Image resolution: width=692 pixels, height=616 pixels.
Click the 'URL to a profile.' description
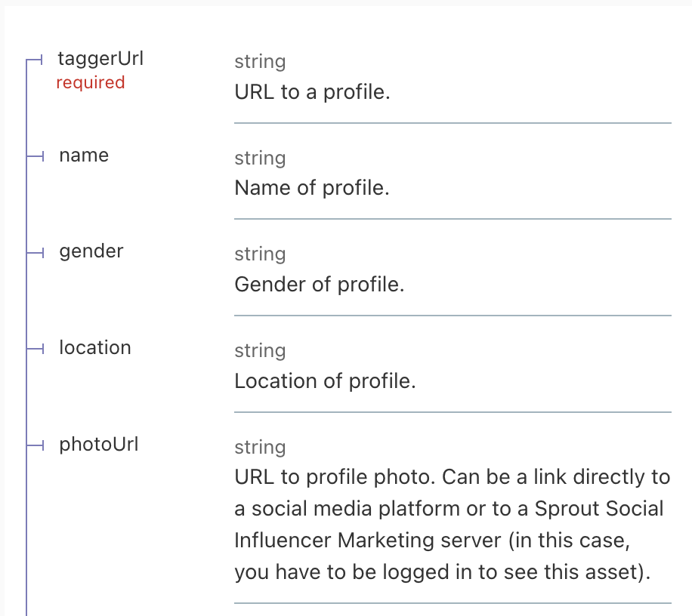(x=312, y=93)
